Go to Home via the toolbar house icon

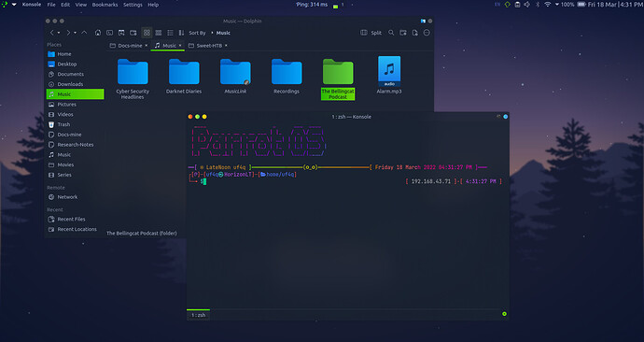click(98, 33)
